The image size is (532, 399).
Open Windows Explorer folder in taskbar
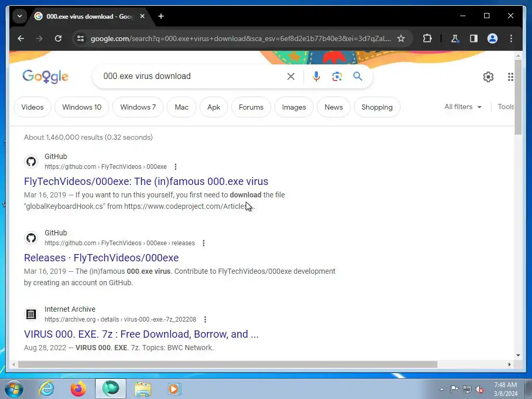pyautogui.click(x=143, y=389)
